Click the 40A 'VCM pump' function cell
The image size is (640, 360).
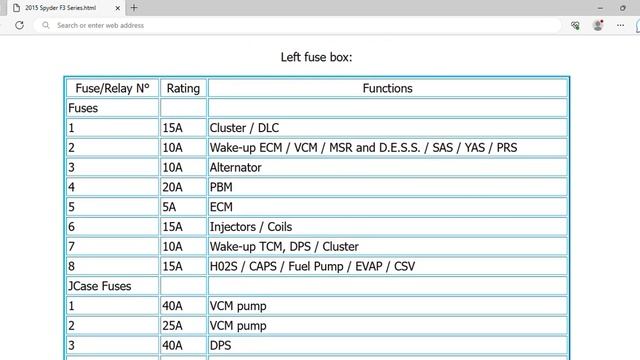click(x=387, y=306)
